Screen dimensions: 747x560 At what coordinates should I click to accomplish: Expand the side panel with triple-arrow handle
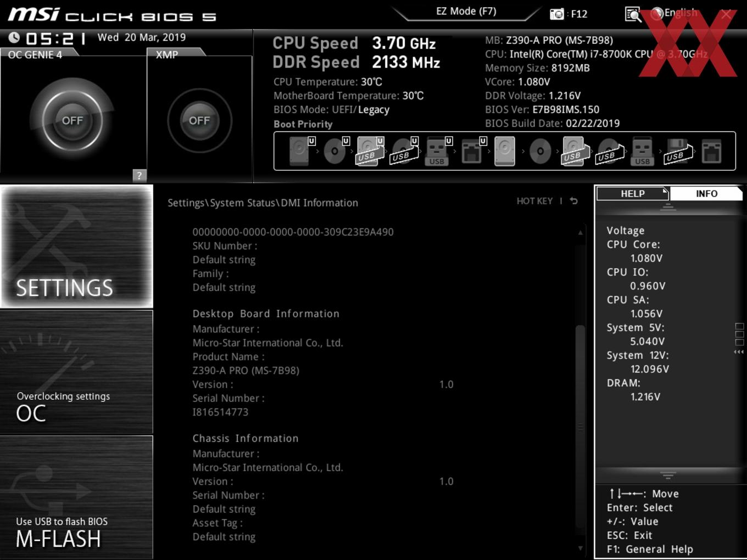point(739,352)
